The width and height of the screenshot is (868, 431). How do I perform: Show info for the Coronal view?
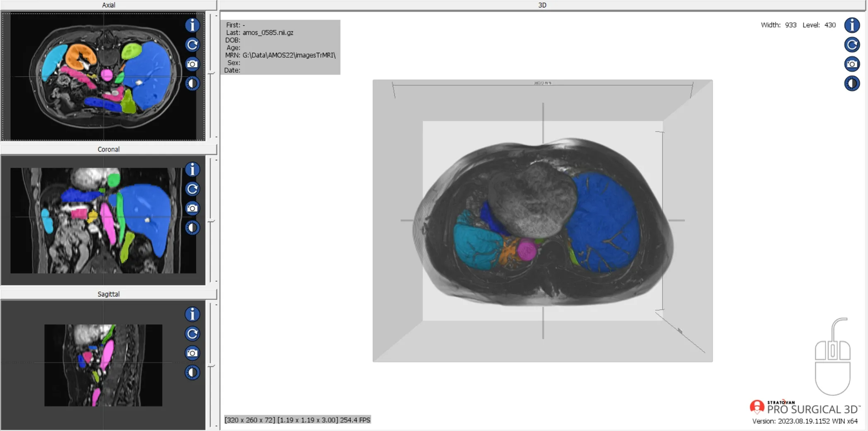tap(192, 169)
